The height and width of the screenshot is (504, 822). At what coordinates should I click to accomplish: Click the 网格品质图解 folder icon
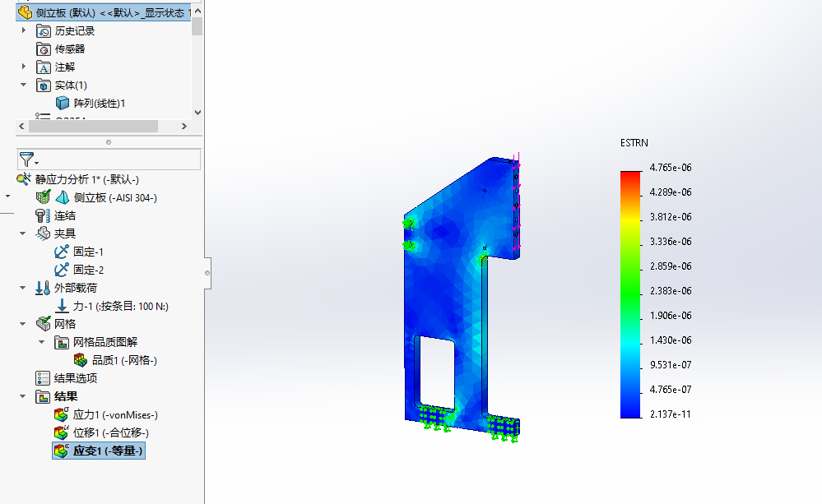coord(62,343)
